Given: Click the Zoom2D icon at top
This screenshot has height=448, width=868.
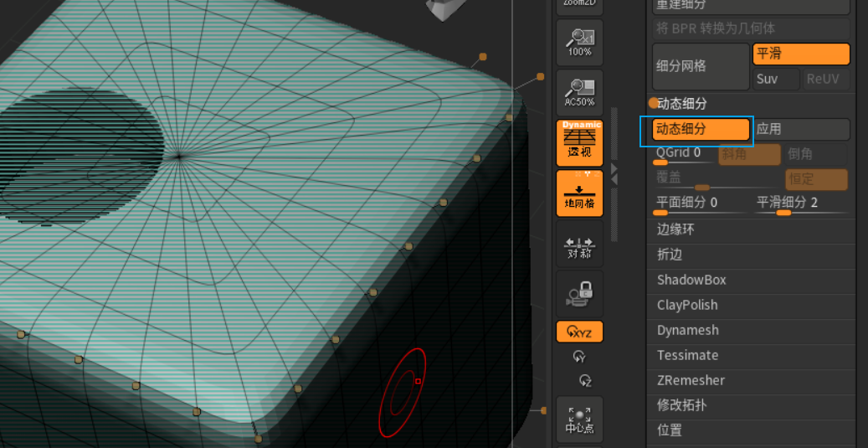Looking at the screenshot, I should [579, 7].
